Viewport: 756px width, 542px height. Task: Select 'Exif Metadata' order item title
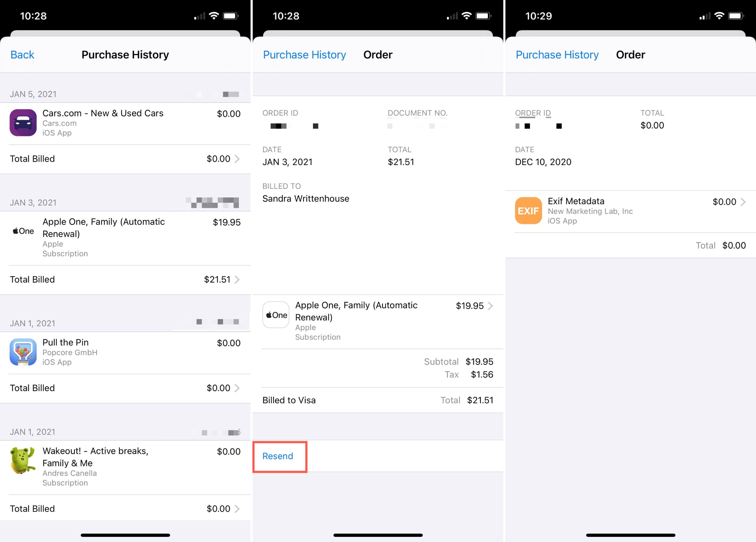(x=576, y=201)
